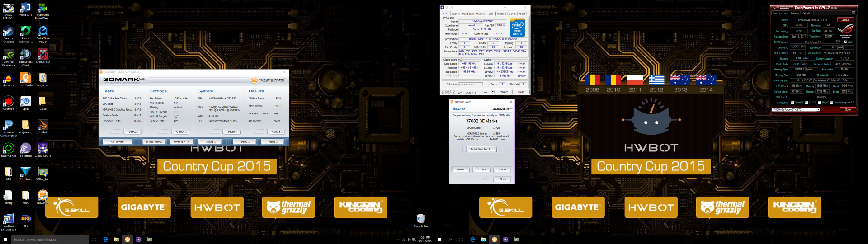Click Select button under Tests in 3DMark06
The height and width of the screenshot is (244, 868).
pyautogui.click(x=132, y=131)
